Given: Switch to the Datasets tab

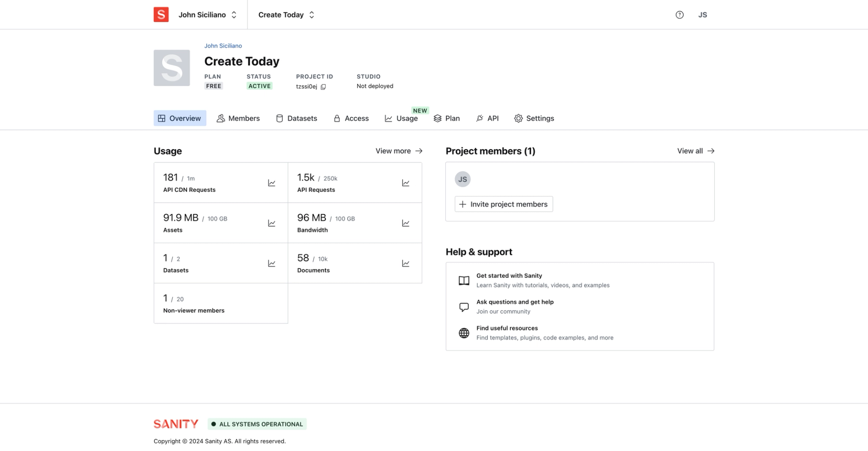Looking at the screenshot, I should point(297,118).
